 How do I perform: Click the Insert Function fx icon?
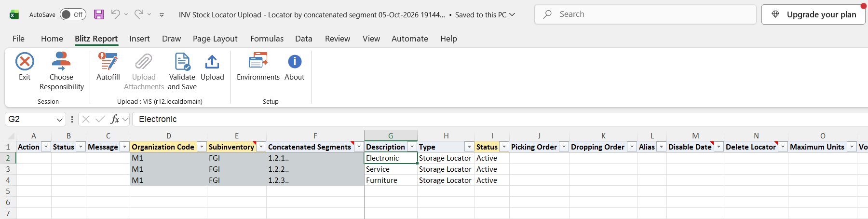115,119
